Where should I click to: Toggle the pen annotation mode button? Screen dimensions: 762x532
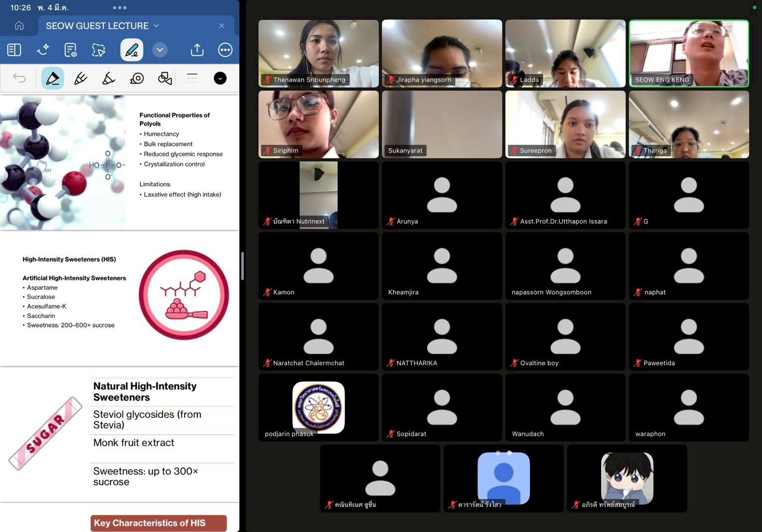131,50
